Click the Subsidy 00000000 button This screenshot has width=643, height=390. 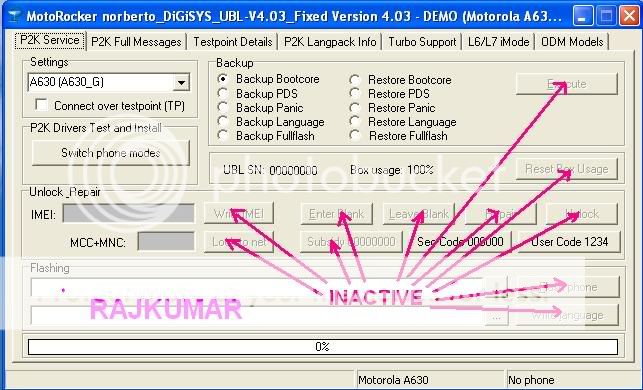point(351,242)
